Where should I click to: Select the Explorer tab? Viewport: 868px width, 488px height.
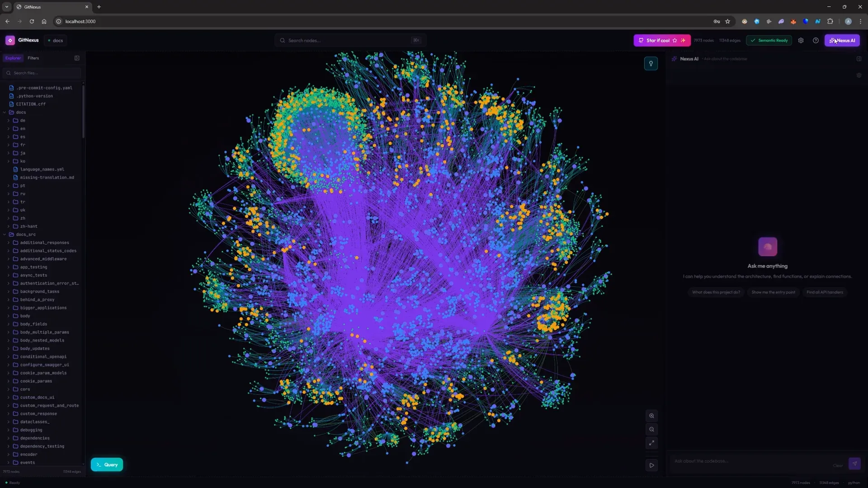13,58
